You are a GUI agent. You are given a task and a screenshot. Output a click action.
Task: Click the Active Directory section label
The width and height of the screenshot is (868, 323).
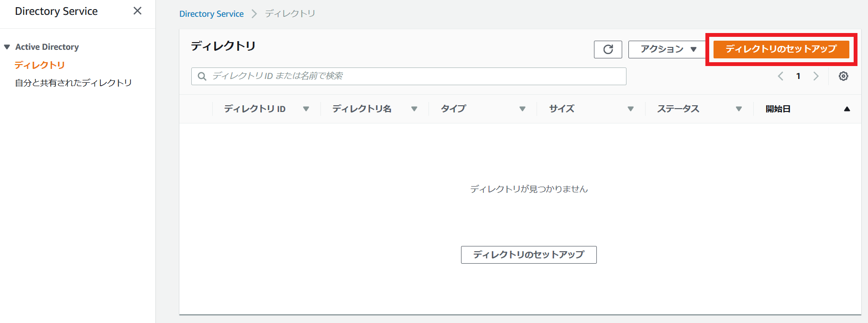point(47,47)
